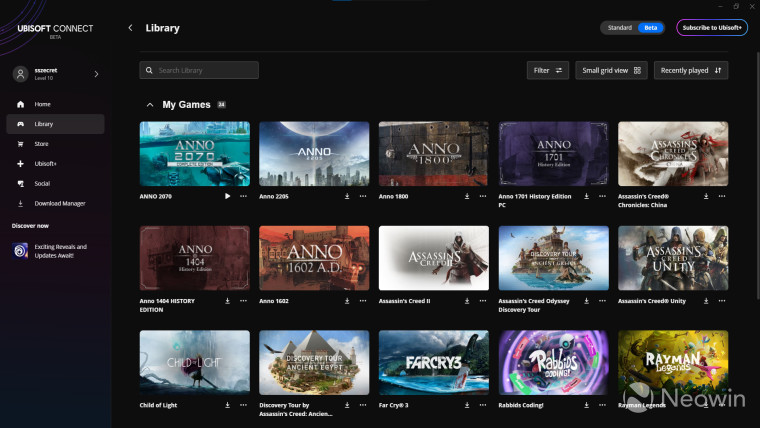Expand the sszecret profile chevron

[x=96, y=74]
